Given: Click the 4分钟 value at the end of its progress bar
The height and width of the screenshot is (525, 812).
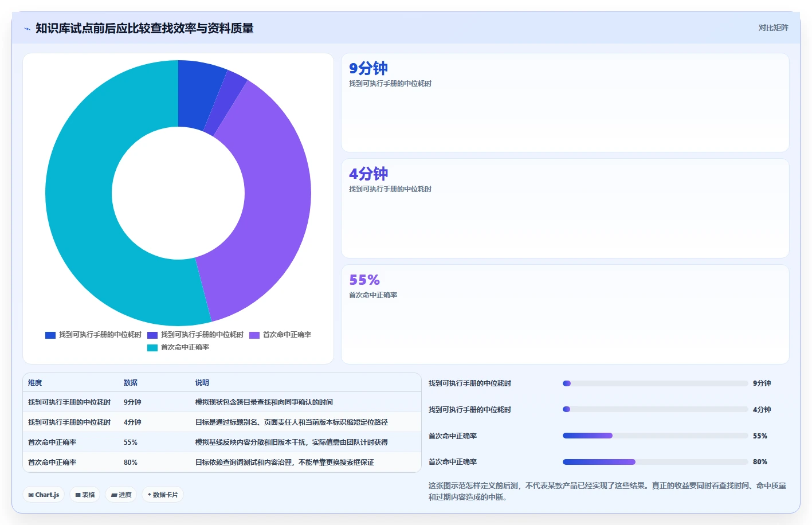Looking at the screenshot, I should (762, 410).
